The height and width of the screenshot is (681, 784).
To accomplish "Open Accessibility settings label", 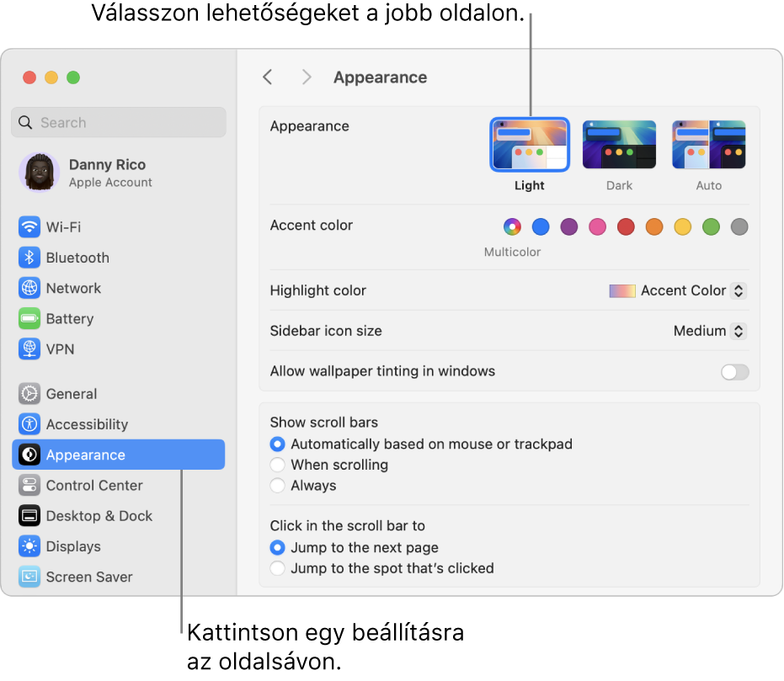I will 87,425.
